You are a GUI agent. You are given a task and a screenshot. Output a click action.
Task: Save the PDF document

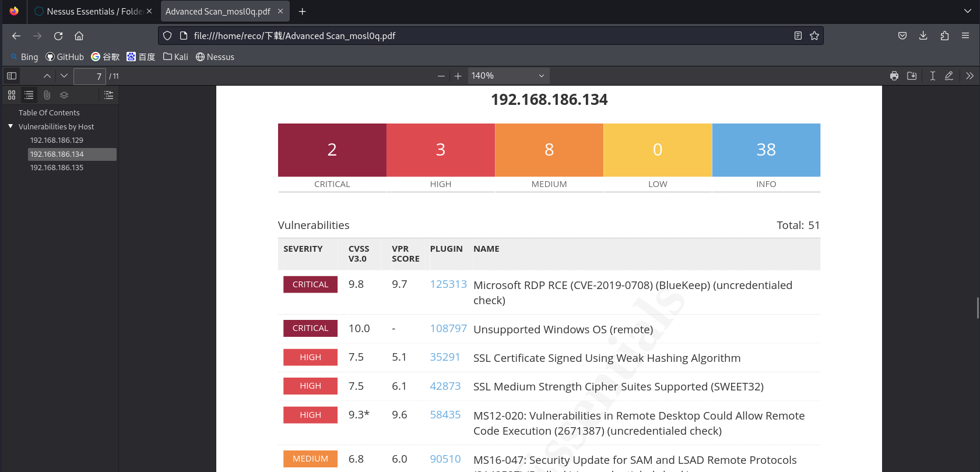(x=912, y=76)
